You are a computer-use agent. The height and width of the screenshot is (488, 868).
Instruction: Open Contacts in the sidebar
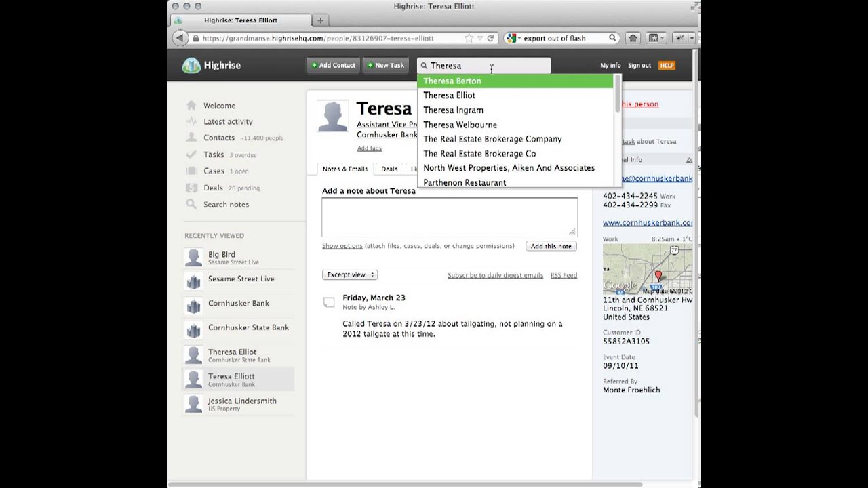click(219, 138)
